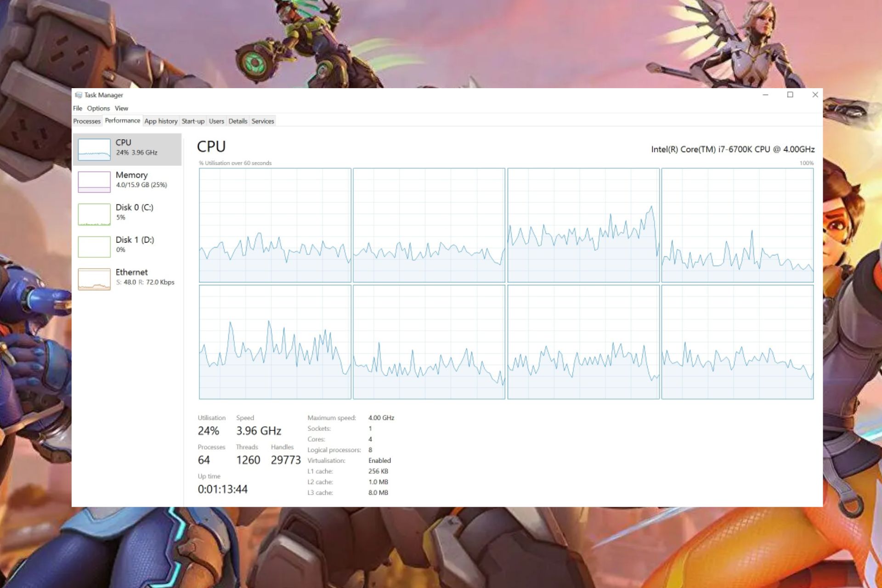
Task: Click the second bottom-row processor graph
Action: click(x=429, y=342)
